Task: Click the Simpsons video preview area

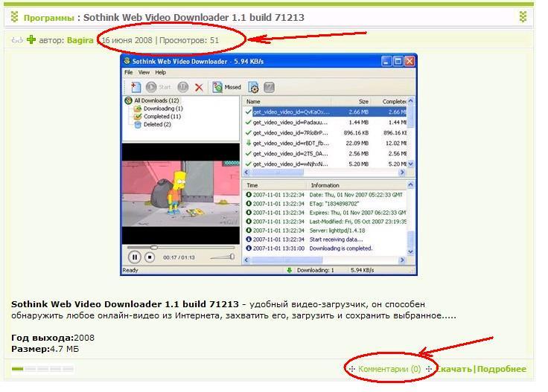Action: tap(181, 193)
